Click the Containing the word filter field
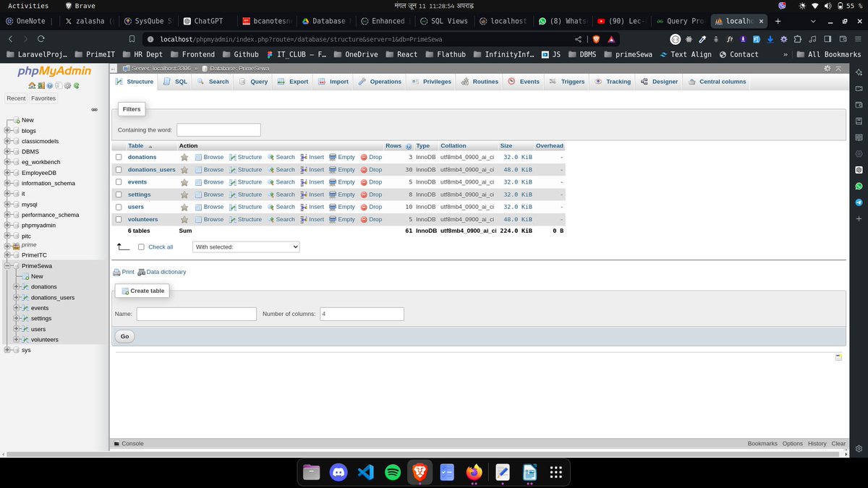 click(x=218, y=130)
